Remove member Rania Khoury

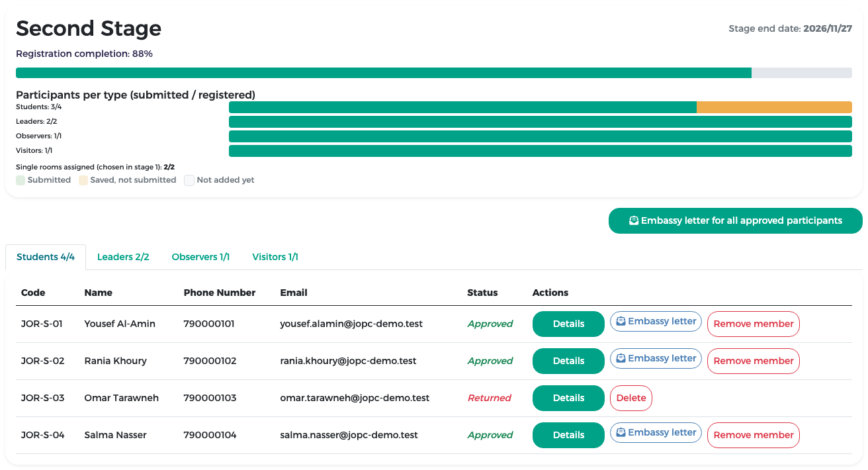pos(754,361)
